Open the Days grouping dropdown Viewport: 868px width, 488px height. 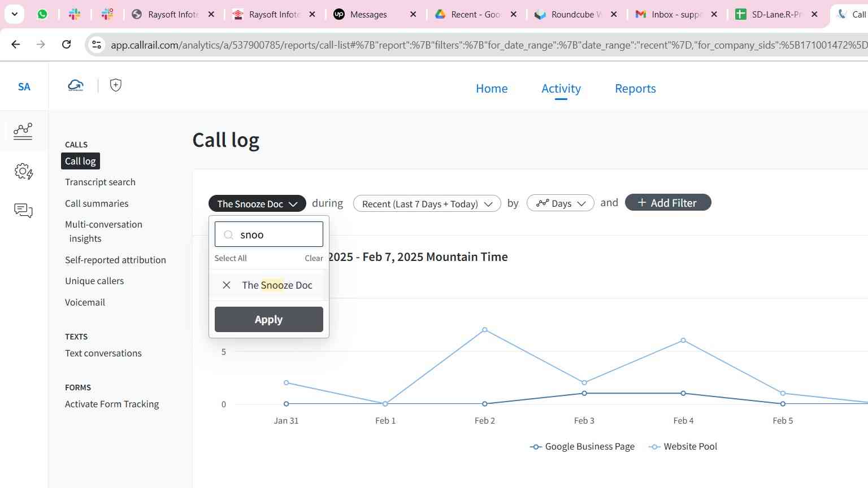coord(560,203)
